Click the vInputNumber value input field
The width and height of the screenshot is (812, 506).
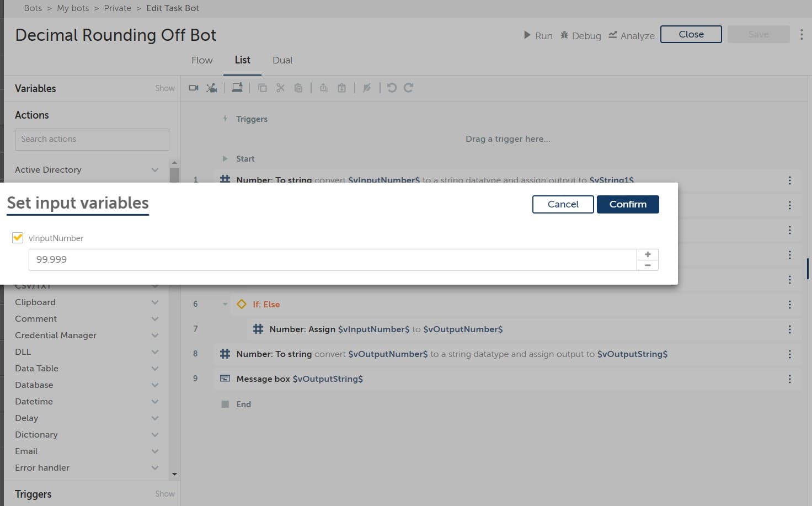pyautogui.click(x=333, y=260)
